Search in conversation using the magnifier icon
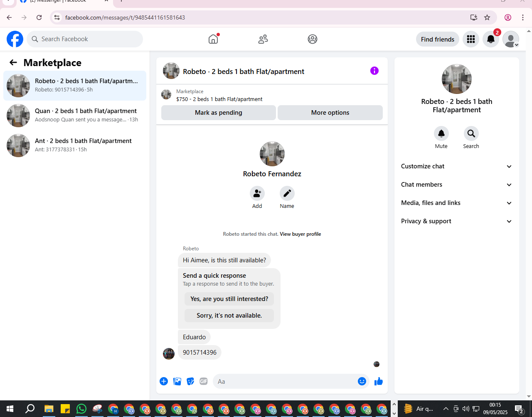532x417 pixels. 471,133
